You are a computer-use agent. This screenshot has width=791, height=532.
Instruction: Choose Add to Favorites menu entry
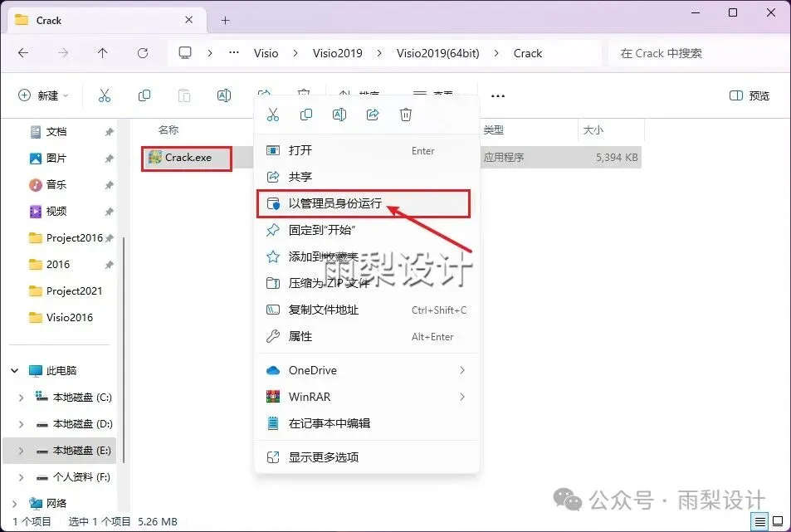point(366,256)
